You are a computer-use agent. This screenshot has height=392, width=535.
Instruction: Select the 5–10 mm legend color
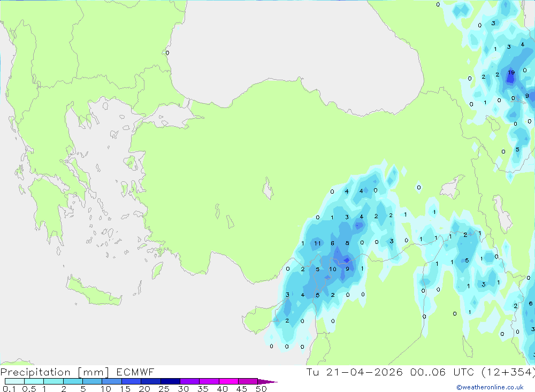click(x=92, y=381)
